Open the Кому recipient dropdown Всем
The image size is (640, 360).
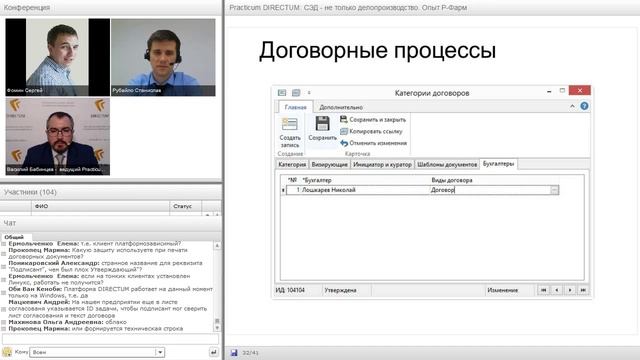(x=97, y=352)
